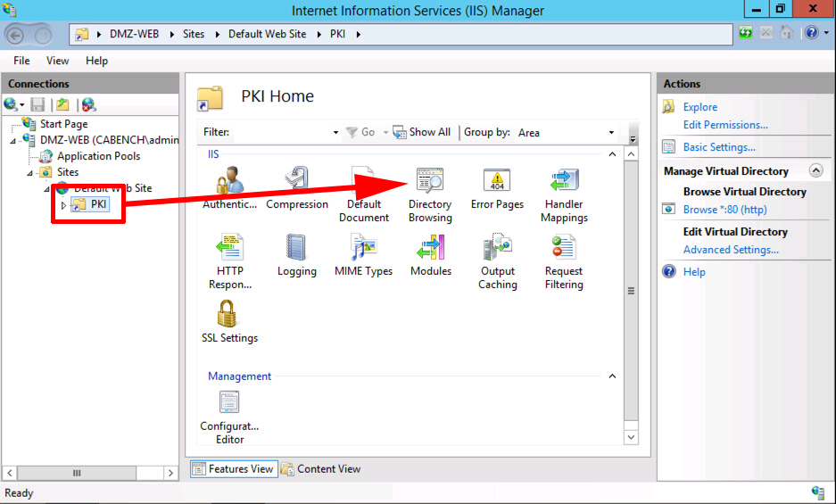Click Browse *:80 (http) link
The image size is (836, 504).
pos(724,210)
